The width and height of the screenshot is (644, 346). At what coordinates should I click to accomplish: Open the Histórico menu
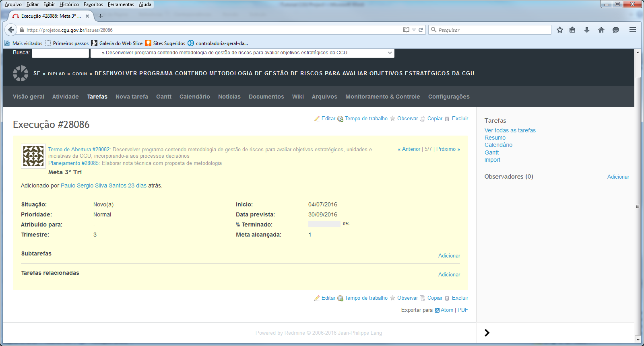(x=69, y=4)
